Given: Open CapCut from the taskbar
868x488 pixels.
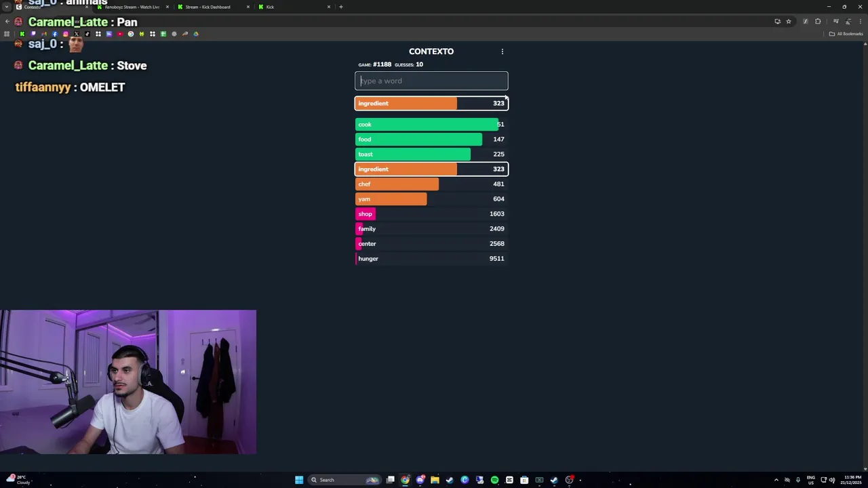Looking at the screenshot, I should 509,480.
